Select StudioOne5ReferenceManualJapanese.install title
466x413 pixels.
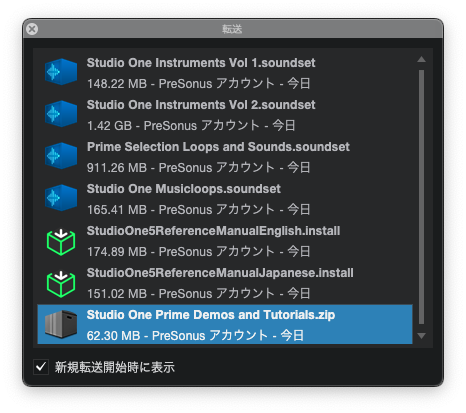(220, 273)
